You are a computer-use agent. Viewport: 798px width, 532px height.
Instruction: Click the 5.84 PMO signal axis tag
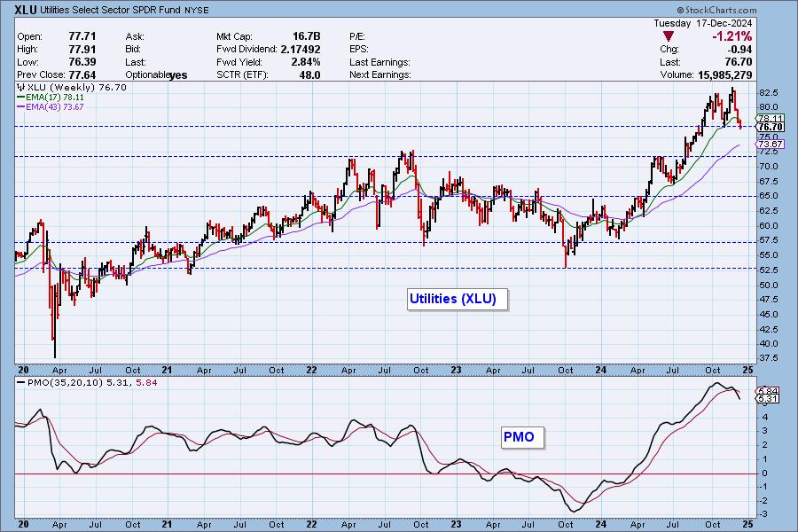(x=769, y=391)
